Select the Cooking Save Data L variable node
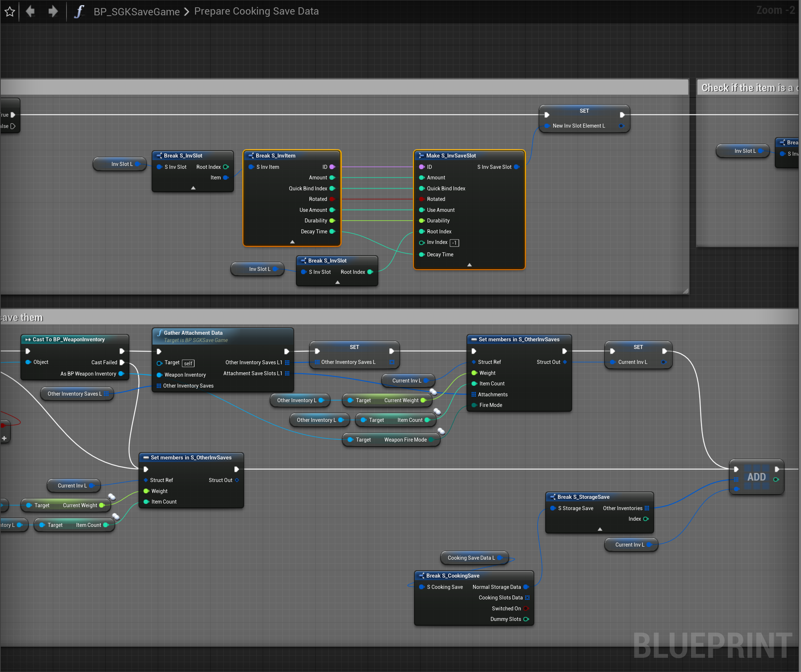 click(471, 558)
